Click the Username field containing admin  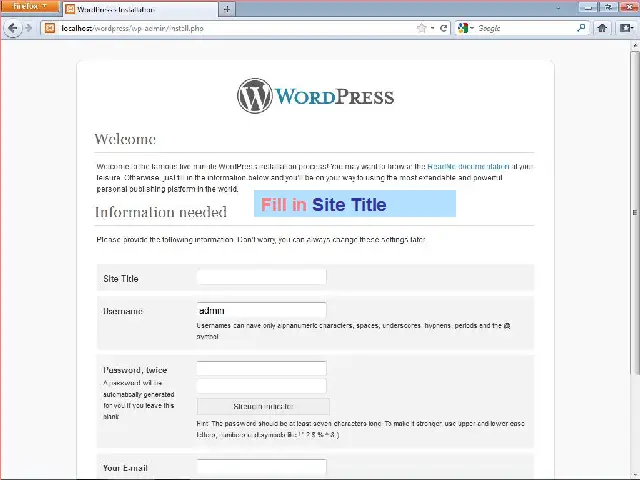(262, 310)
